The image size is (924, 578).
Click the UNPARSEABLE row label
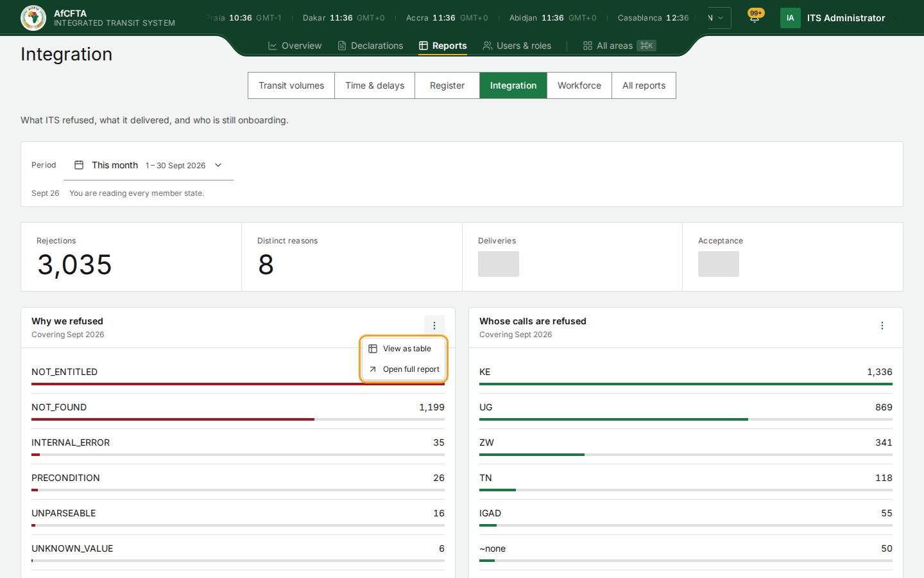click(x=64, y=513)
